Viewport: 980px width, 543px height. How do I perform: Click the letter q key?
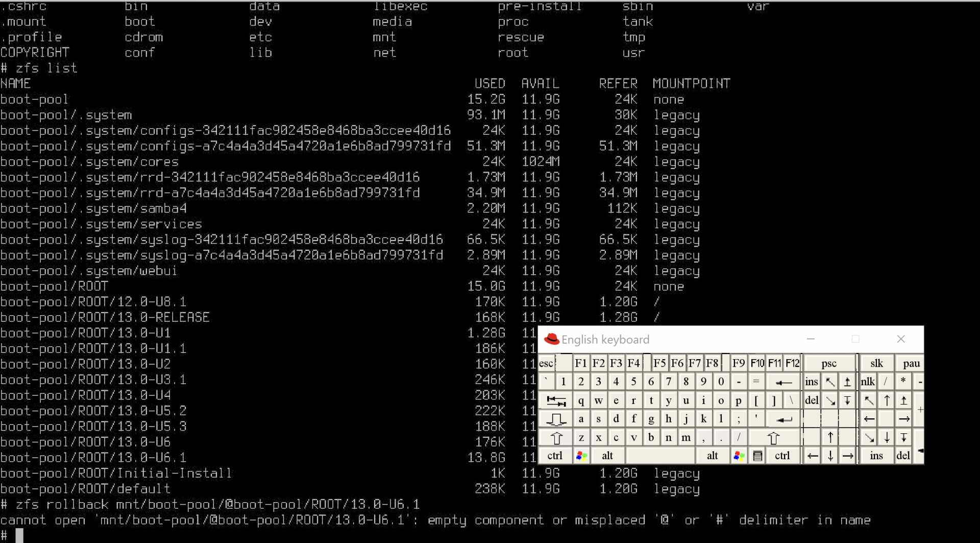point(581,400)
